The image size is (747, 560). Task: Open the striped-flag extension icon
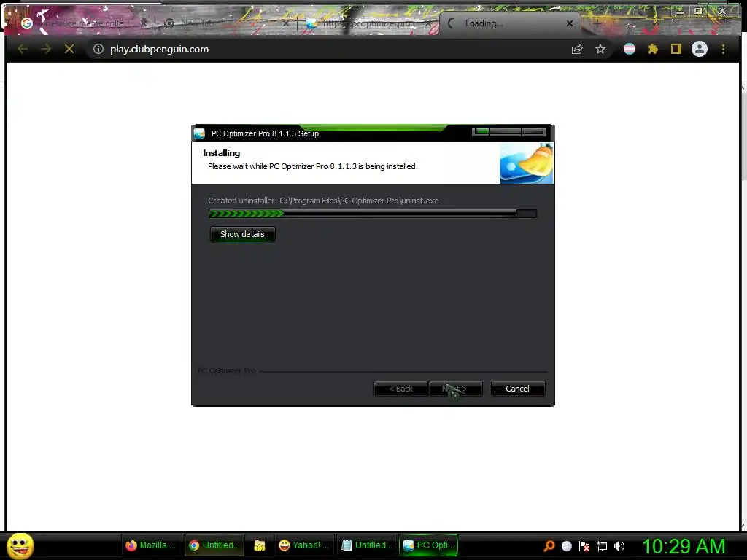point(630,49)
